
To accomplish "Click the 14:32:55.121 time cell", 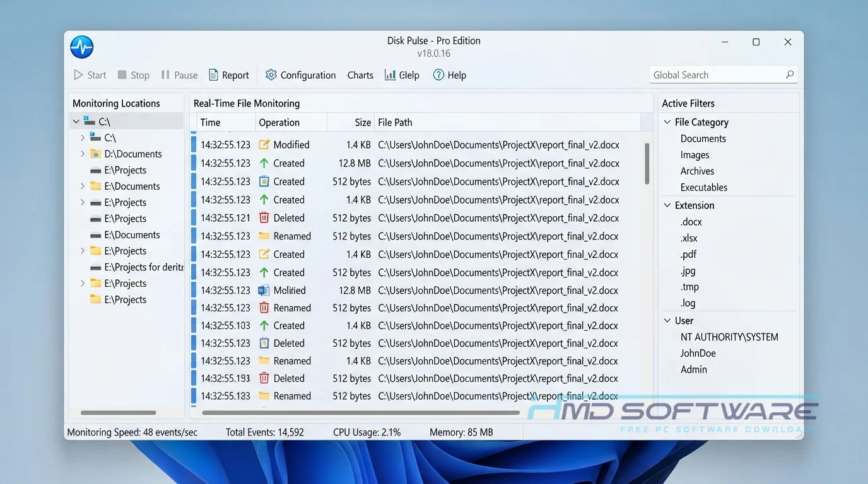I will (x=225, y=218).
